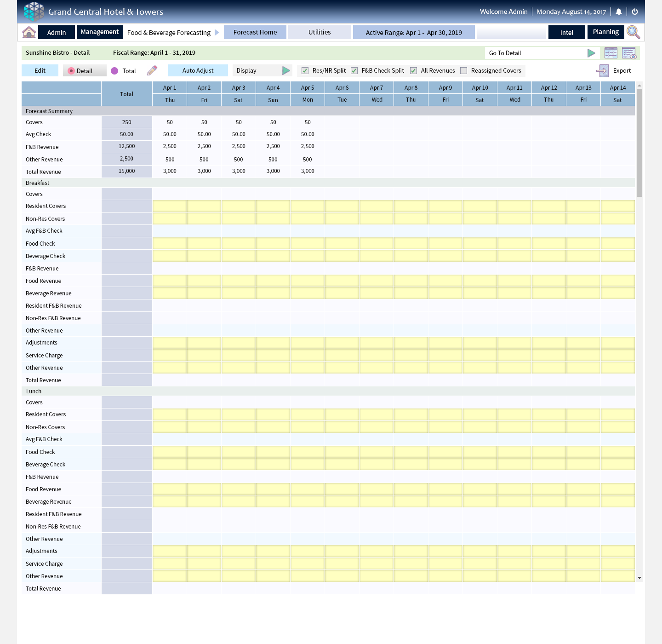Click the power logout icon
Image resolution: width=662 pixels, height=644 pixels.
635,12
